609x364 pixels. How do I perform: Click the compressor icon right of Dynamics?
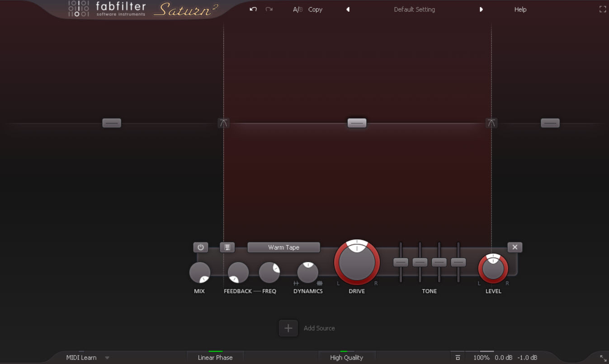point(320,284)
